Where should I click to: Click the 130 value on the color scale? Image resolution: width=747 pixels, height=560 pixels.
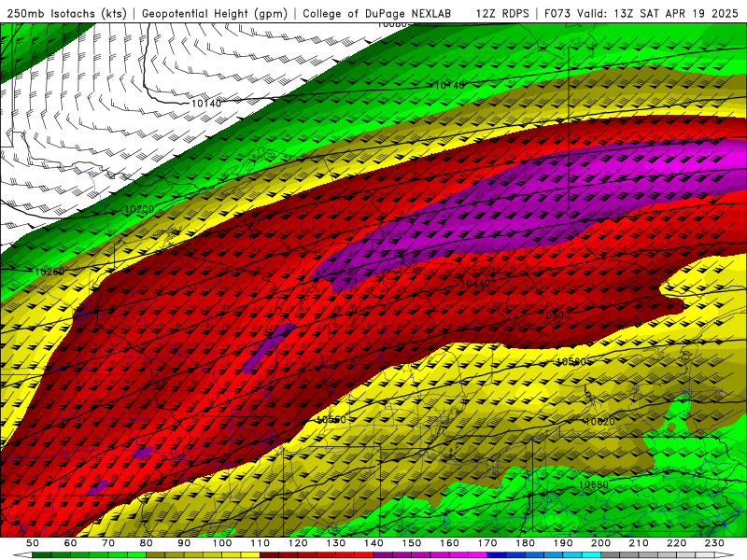tap(336, 543)
